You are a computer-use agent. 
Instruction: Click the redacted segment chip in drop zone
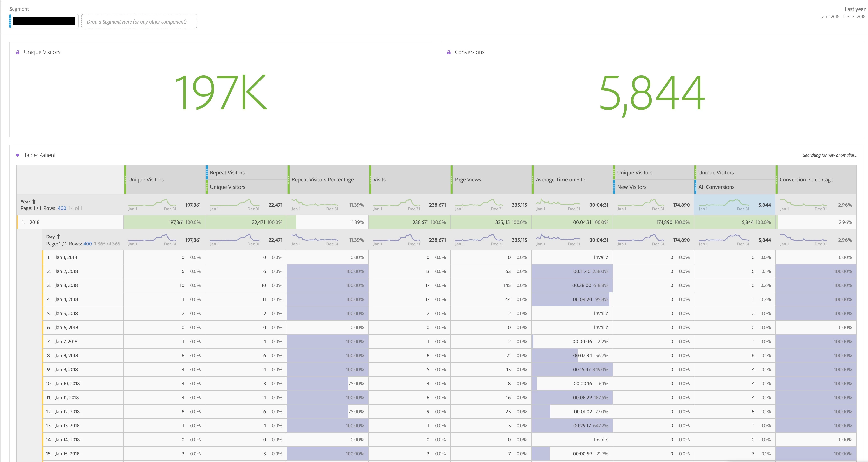tap(44, 21)
